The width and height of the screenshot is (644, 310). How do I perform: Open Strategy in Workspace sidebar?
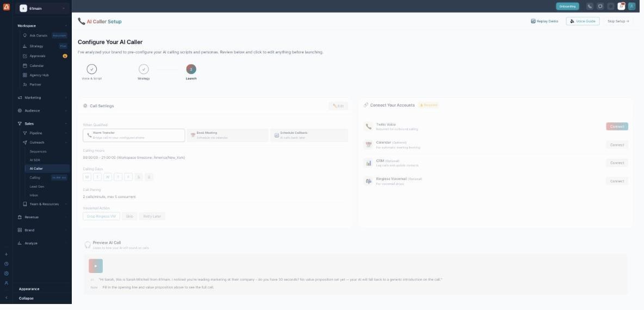[45, 46]
